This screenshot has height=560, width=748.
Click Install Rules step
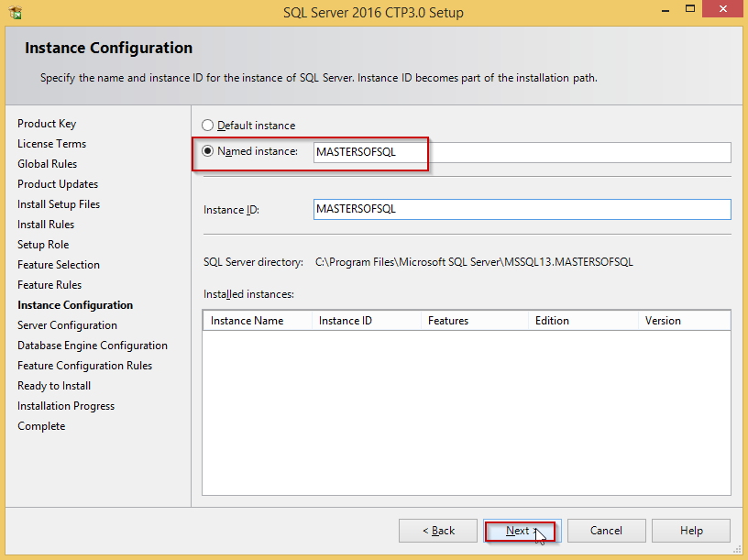point(46,225)
